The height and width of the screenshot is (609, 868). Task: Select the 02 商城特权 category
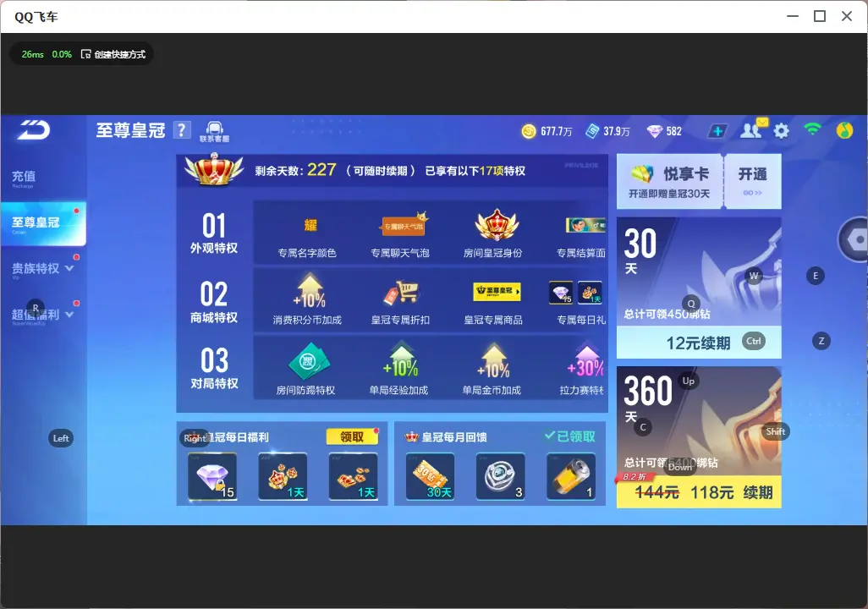pyautogui.click(x=214, y=302)
